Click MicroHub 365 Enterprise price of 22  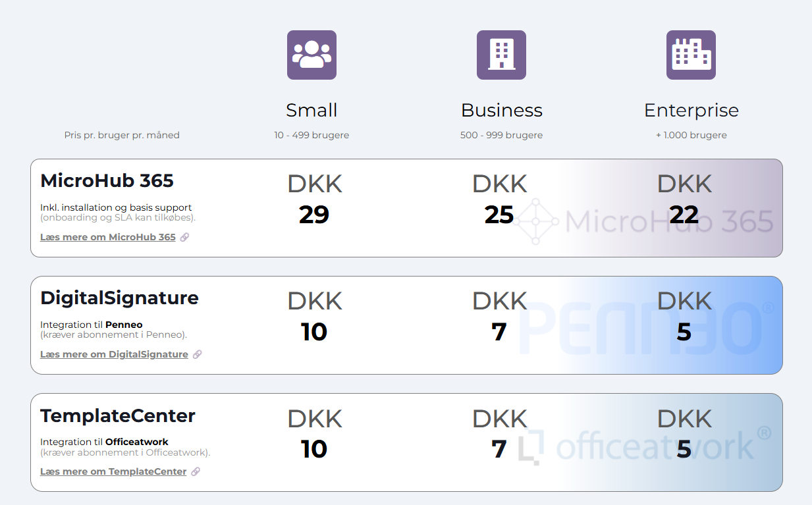[x=684, y=215]
